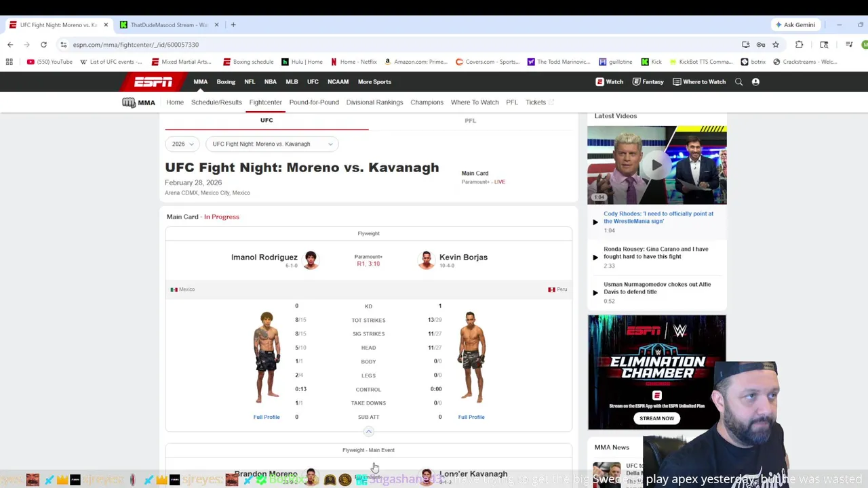Open guillotine bookmark
The image size is (868, 488).
point(616,62)
